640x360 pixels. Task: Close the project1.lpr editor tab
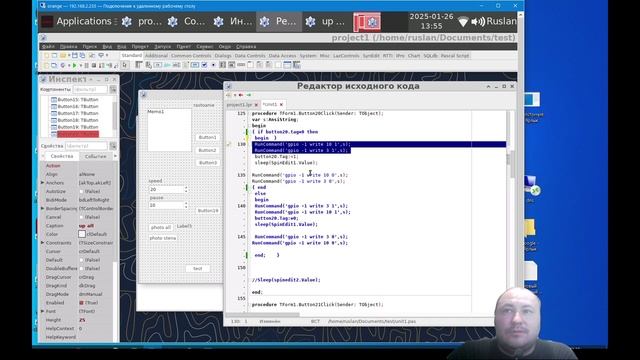[256, 105]
